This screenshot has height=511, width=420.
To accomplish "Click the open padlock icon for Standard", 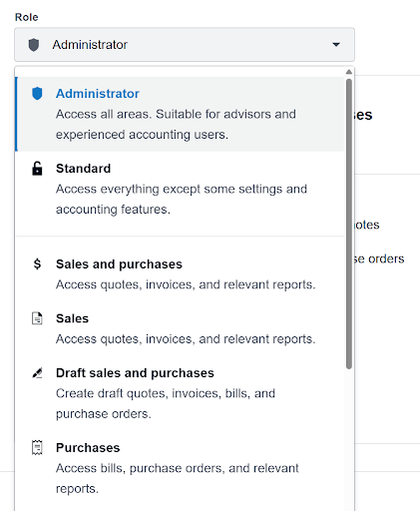I will pyautogui.click(x=37, y=169).
